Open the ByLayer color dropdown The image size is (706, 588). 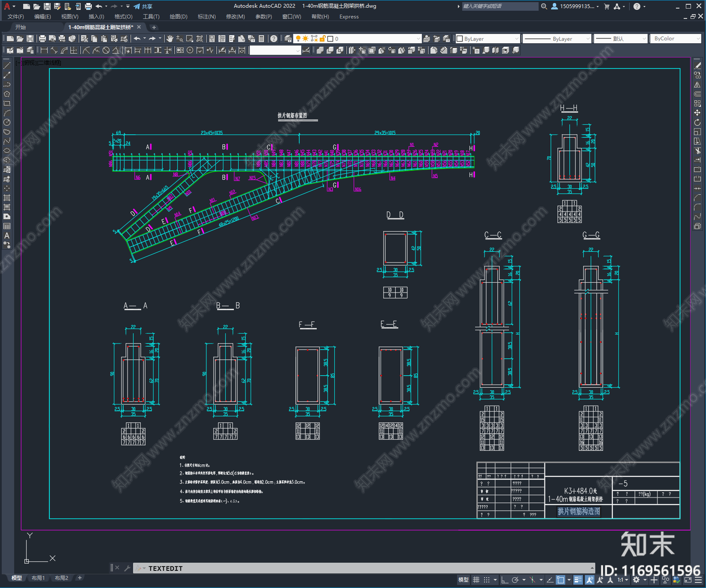[488, 39]
